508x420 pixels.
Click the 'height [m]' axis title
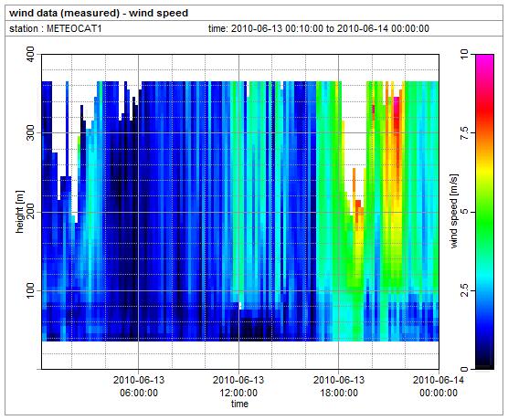[19, 212]
